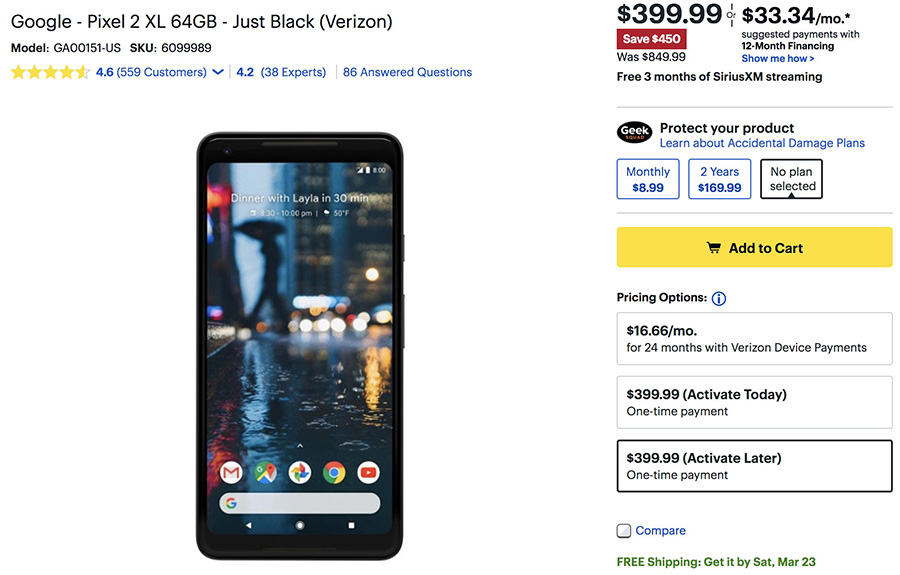Click the YouTube icon on phone screen
Image resolution: width=900 pixels, height=575 pixels.
pyautogui.click(x=368, y=471)
